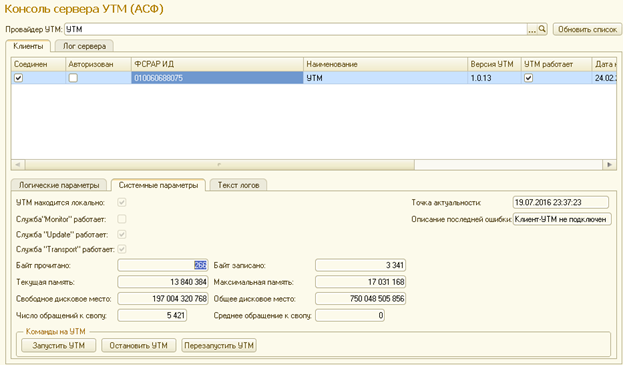623x365 pixels.
Task: Toggle the Соединен checkbox in the УТМ row
Action: [18, 78]
